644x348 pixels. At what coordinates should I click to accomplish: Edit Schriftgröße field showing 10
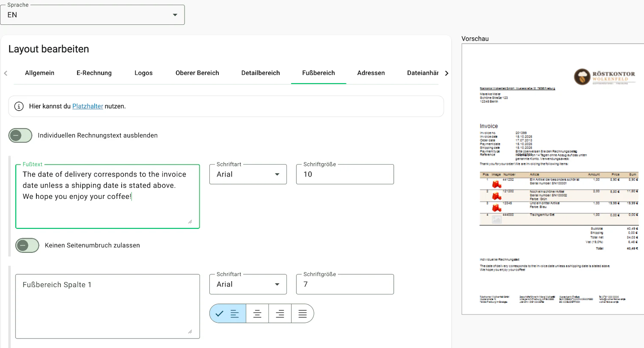point(345,174)
